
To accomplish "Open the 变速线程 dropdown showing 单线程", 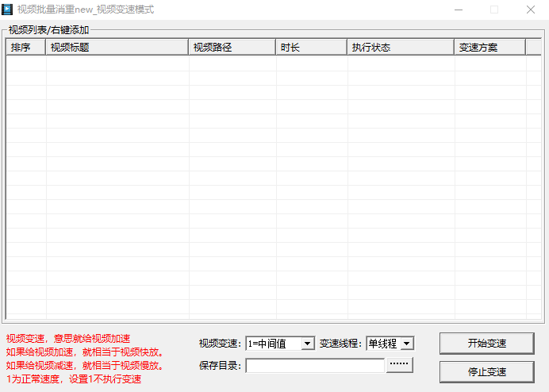I will tap(390, 344).
